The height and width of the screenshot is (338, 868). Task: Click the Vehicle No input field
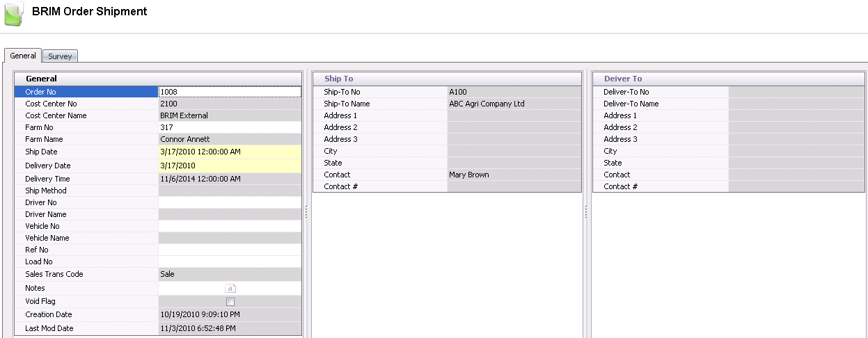pos(230,226)
